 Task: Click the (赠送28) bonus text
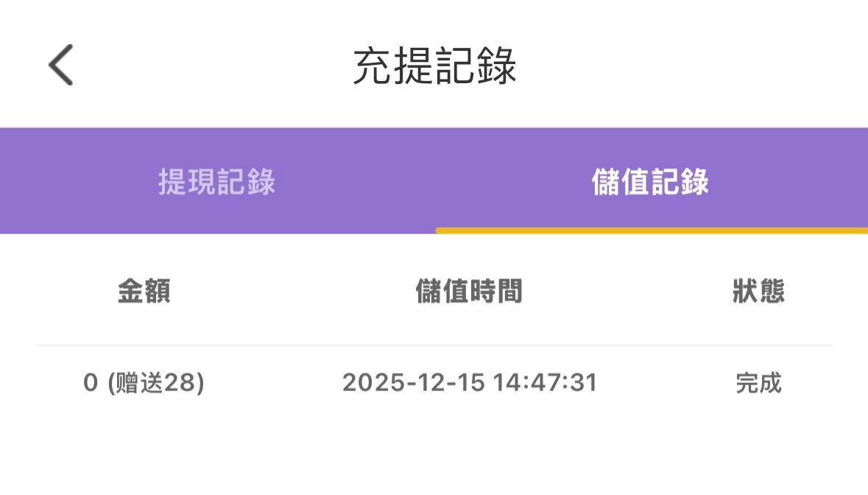coord(155,383)
